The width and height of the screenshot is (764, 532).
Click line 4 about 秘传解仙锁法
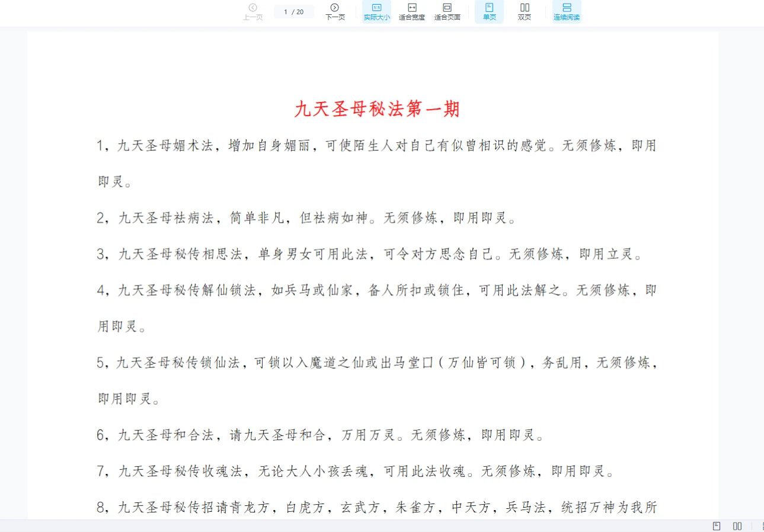point(376,290)
